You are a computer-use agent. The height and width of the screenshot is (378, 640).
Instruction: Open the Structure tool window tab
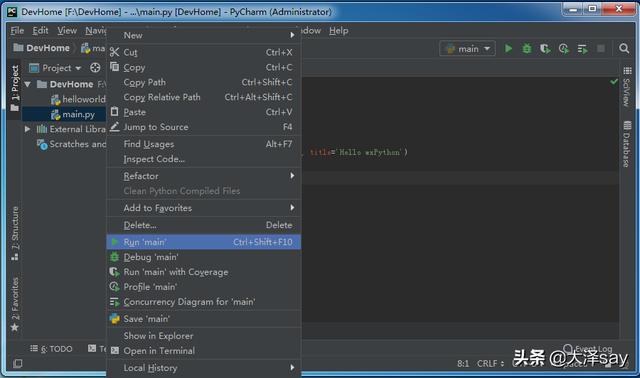click(x=15, y=233)
